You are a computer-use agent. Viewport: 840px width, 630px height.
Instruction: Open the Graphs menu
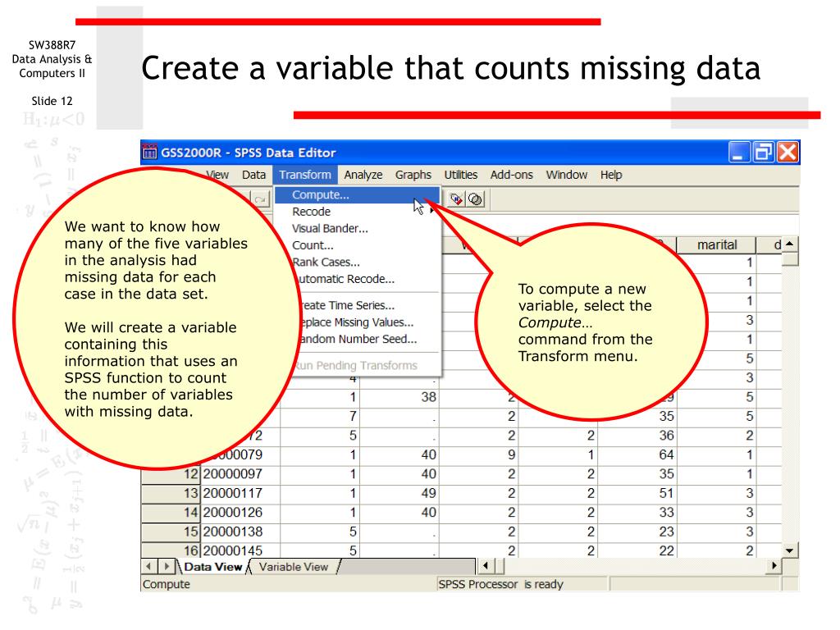pyautogui.click(x=413, y=175)
